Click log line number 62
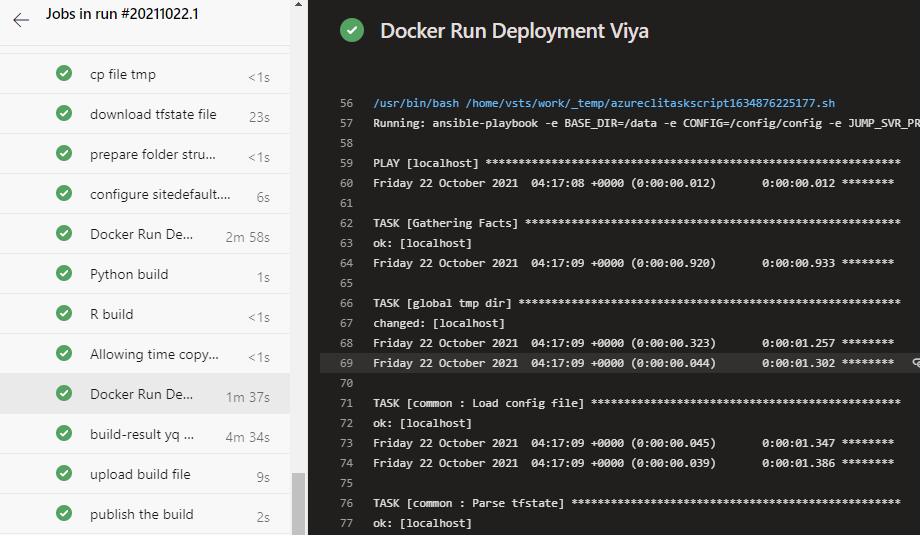This screenshot has width=920, height=535. (x=346, y=223)
